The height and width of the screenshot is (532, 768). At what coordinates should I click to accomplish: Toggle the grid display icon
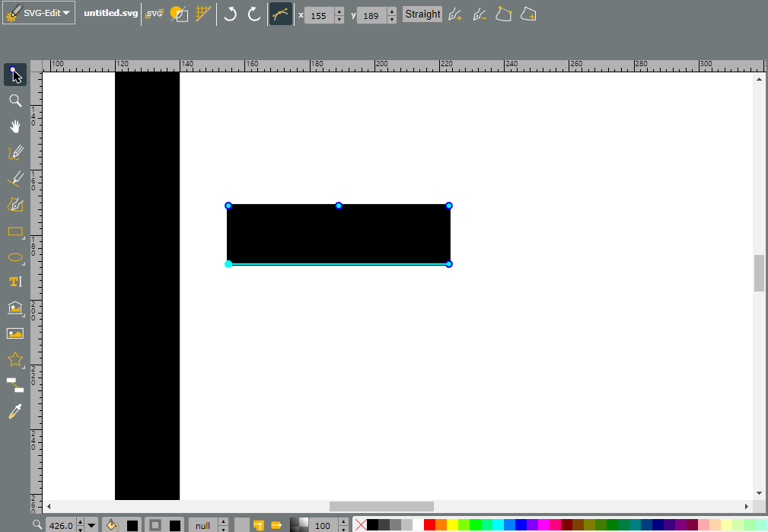coord(202,14)
